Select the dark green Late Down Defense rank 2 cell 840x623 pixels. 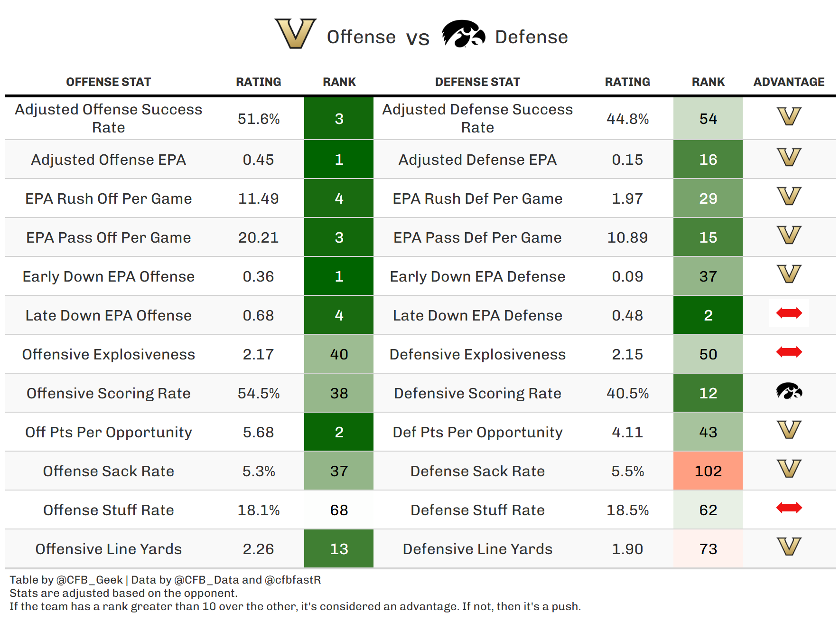pos(708,315)
